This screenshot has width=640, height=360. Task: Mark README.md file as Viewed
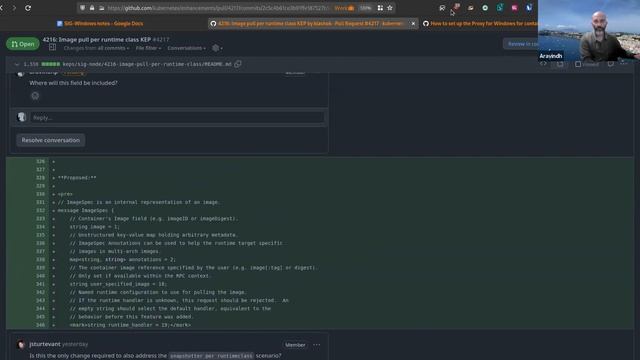pos(587,64)
